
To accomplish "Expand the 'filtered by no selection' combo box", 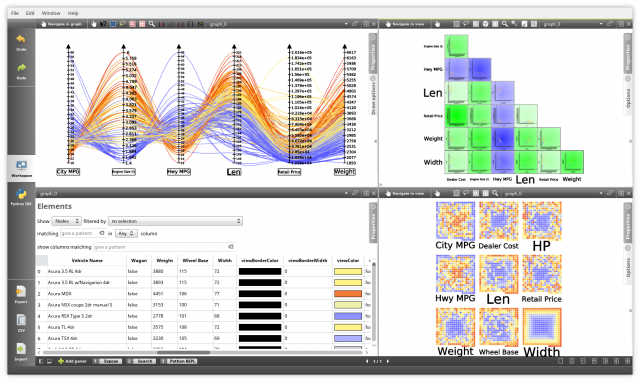I will tap(176, 221).
